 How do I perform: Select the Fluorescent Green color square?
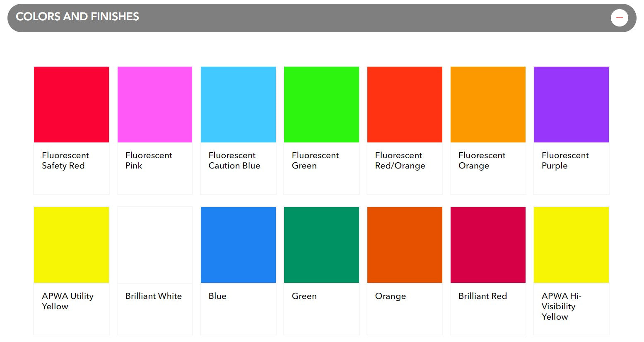click(x=321, y=104)
